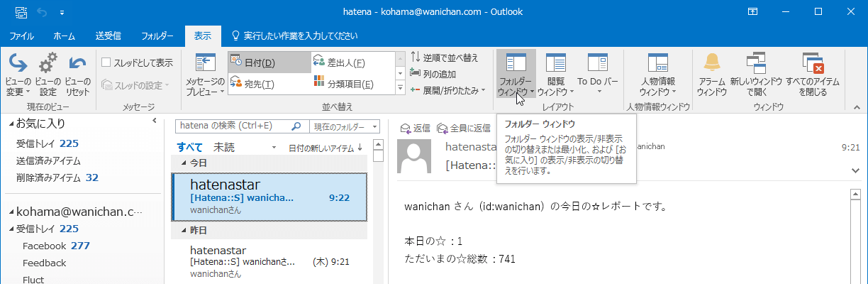Minimize folder pane with the left chevron
The image size is (868, 284).
point(155,121)
